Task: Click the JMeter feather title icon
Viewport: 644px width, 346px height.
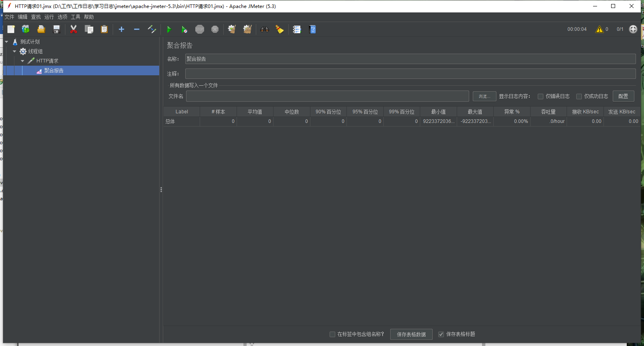Action: 9,6
